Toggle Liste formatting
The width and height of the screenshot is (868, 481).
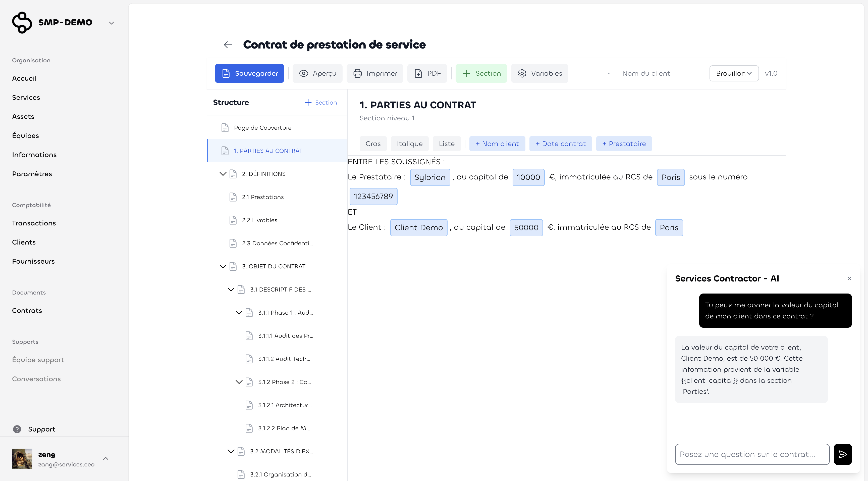(447, 143)
